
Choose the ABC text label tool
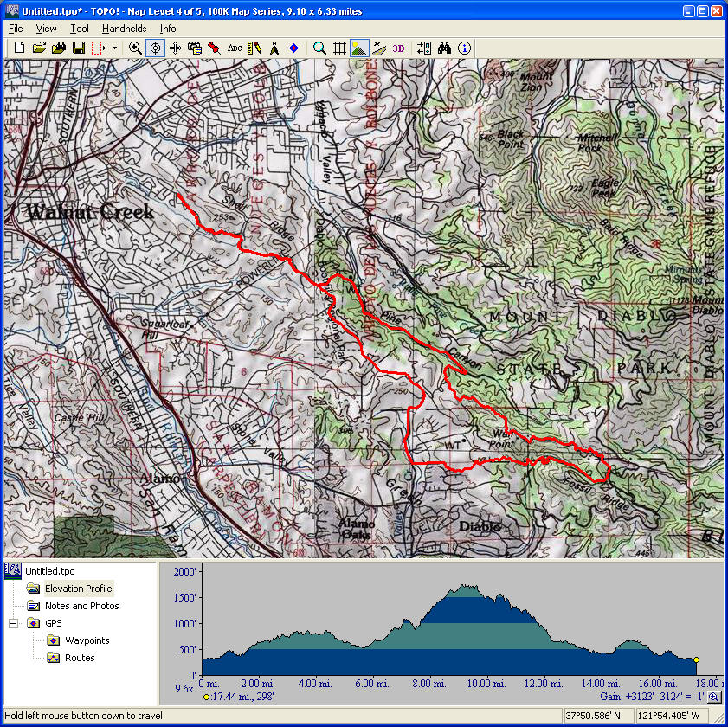coord(235,48)
